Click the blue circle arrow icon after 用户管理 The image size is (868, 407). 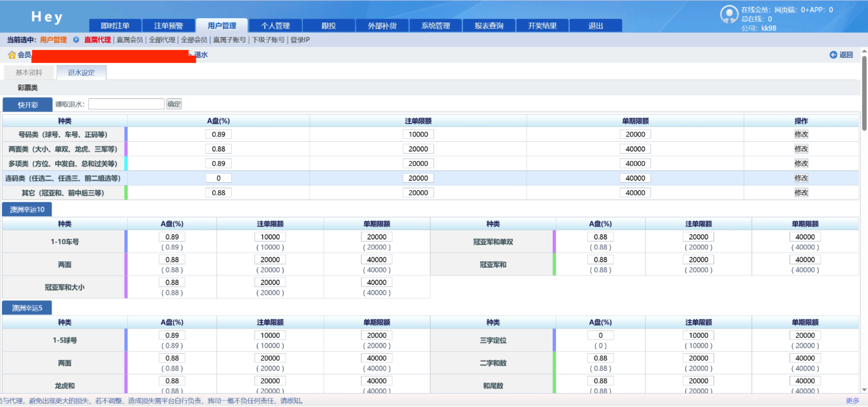[76, 40]
